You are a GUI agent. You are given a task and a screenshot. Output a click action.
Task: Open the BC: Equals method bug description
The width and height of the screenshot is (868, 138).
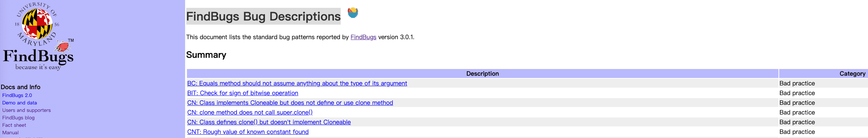[297, 84]
